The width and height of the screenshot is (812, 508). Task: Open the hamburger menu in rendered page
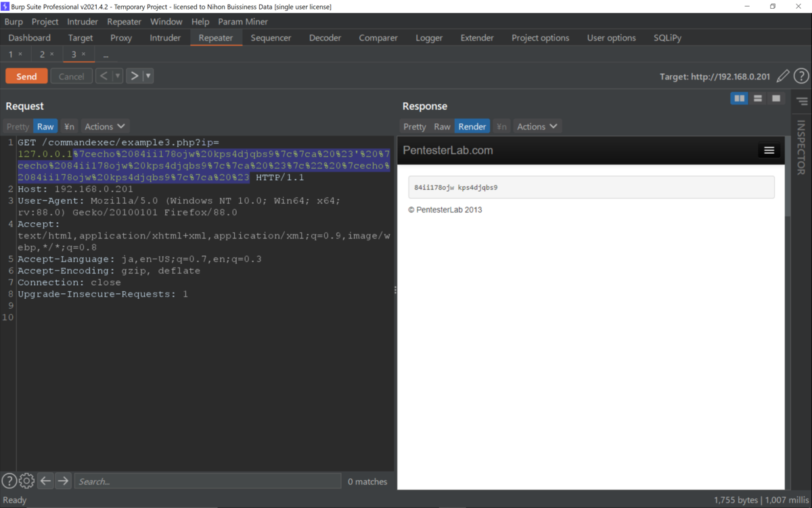tap(769, 150)
